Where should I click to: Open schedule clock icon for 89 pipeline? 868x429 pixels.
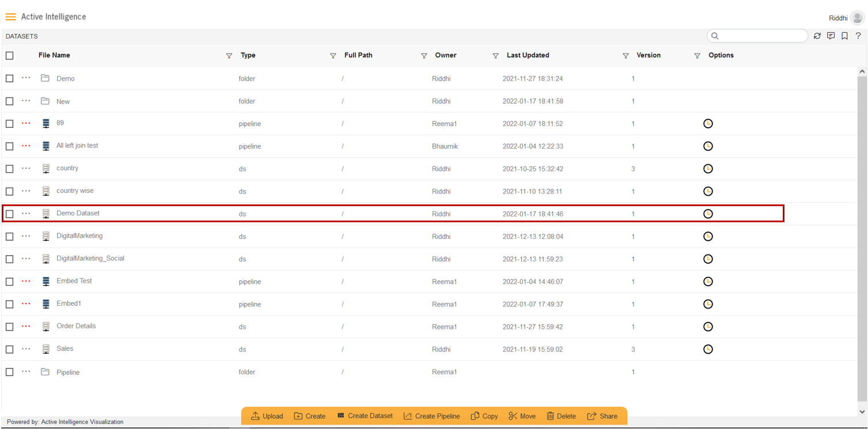[708, 123]
